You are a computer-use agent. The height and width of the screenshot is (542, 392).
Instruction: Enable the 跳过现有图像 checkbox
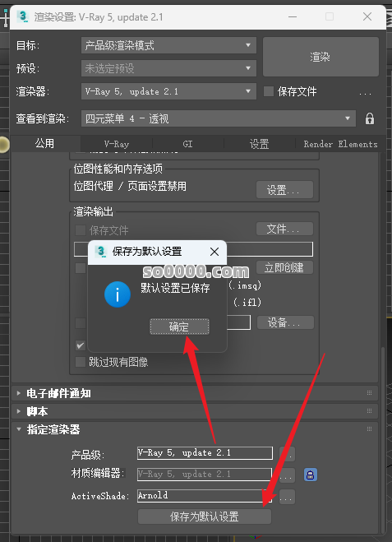coord(81,362)
